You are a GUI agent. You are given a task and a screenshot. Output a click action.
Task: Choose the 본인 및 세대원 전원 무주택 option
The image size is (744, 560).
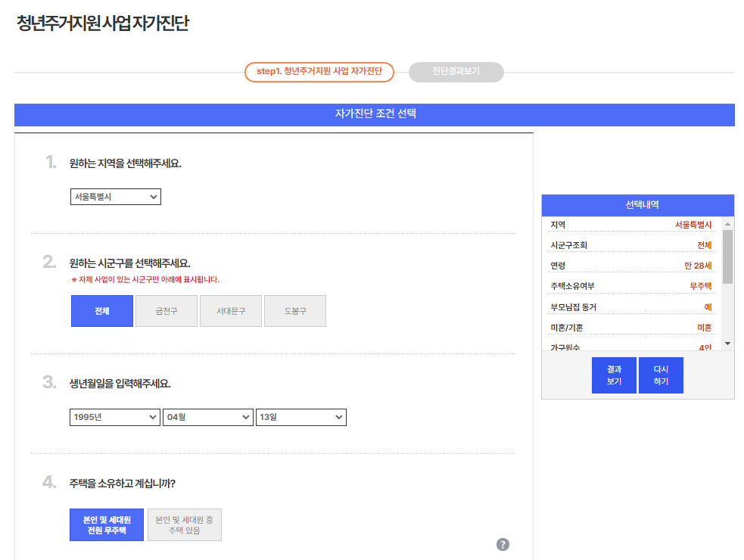(106, 524)
